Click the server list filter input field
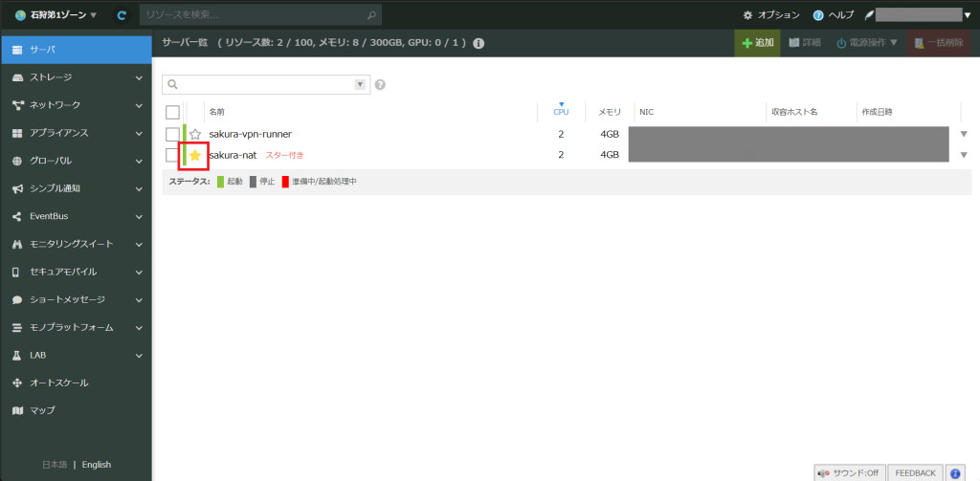Screen dimensions: 980x481 258,85
